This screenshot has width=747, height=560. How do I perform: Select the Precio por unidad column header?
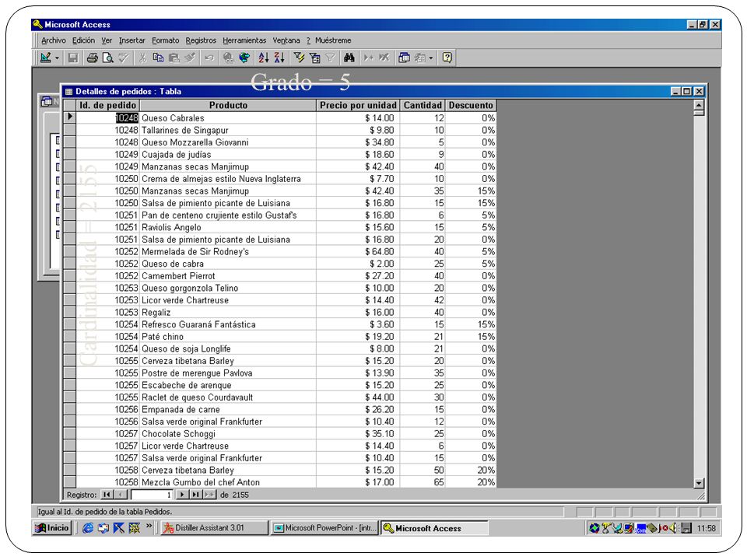pos(358,105)
